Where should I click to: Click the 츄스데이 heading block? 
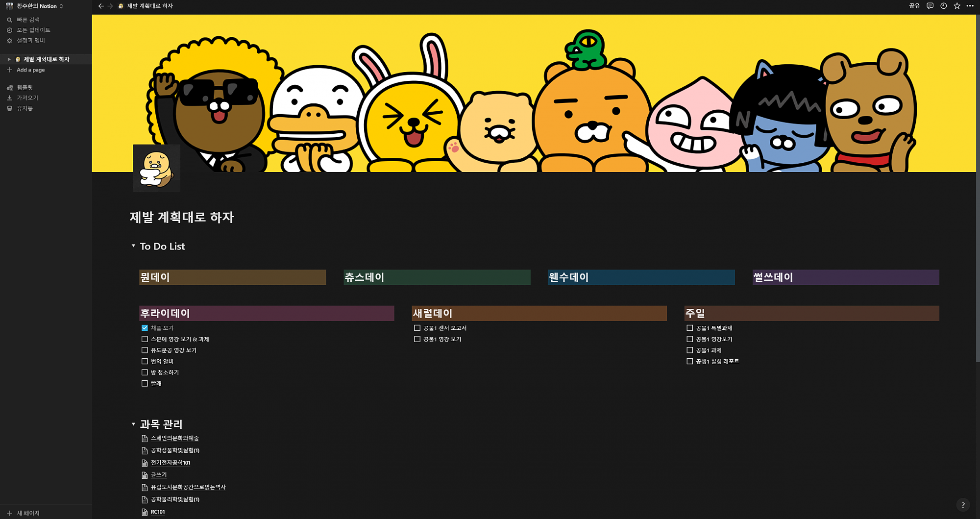point(437,277)
